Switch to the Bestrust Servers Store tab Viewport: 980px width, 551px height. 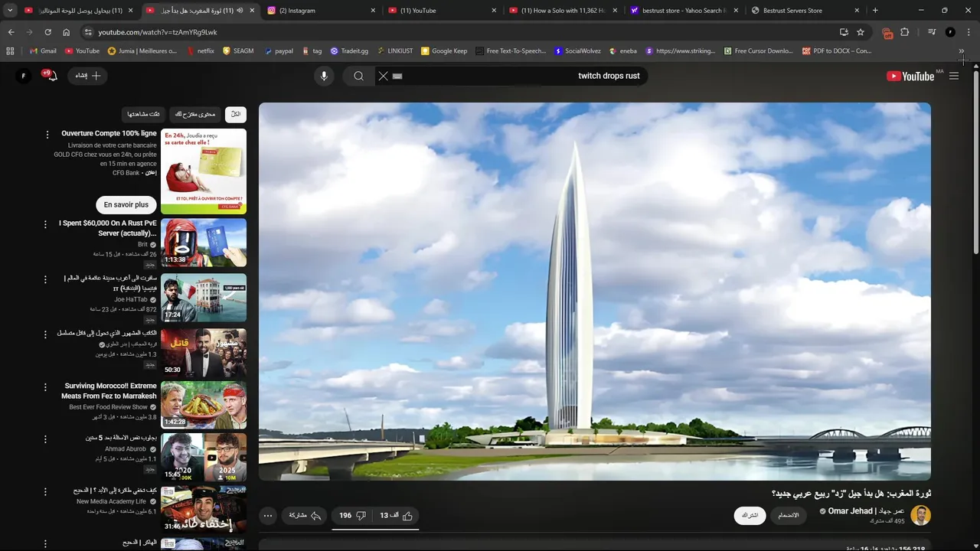tap(804, 11)
